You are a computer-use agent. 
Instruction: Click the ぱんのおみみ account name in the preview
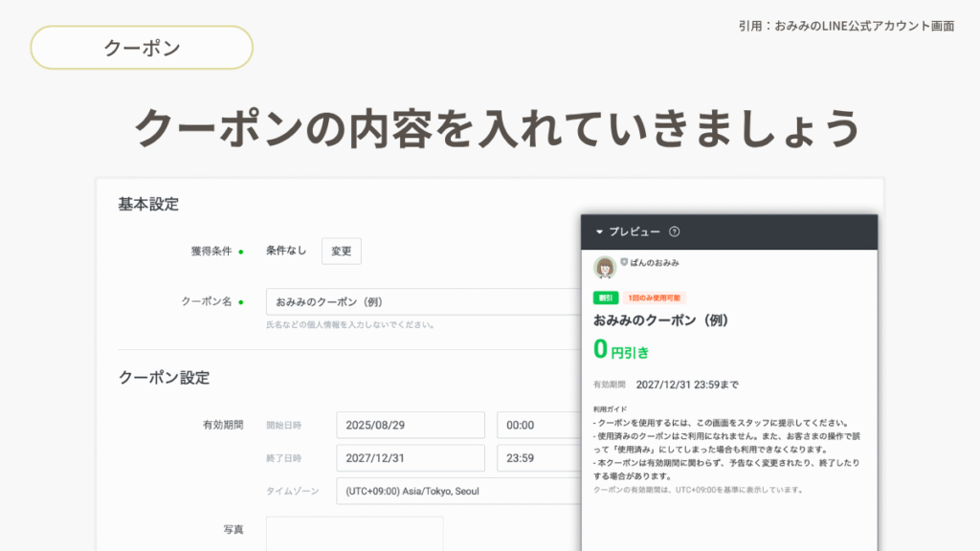[655, 262]
